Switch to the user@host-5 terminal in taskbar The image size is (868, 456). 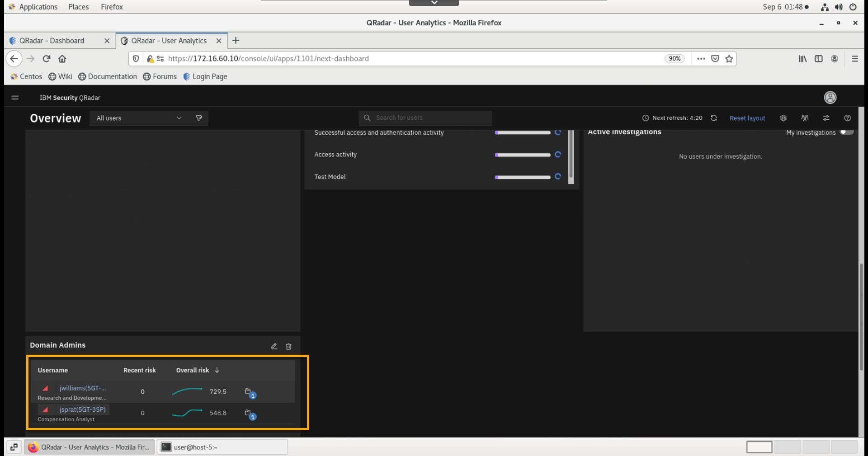(222, 447)
